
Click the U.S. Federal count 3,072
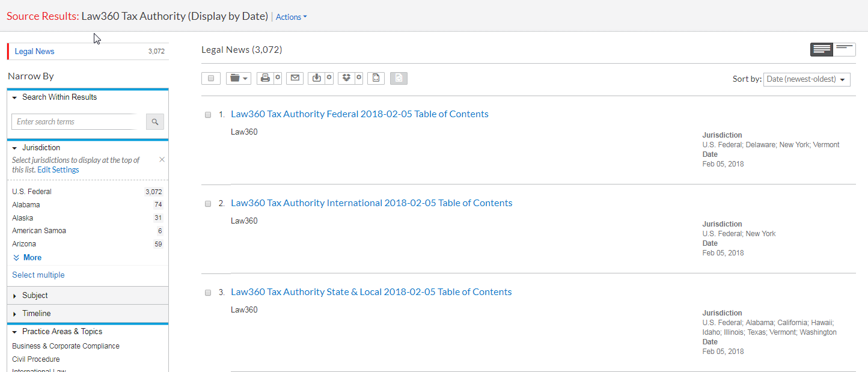pyautogui.click(x=154, y=192)
